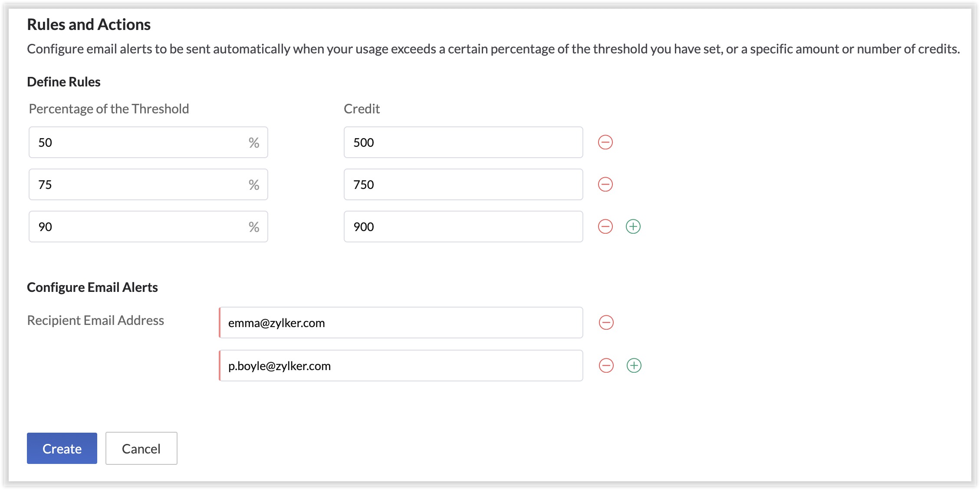This screenshot has width=980, height=490.
Task: Click the Credit column label
Action: pyautogui.click(x=362, y=109)
